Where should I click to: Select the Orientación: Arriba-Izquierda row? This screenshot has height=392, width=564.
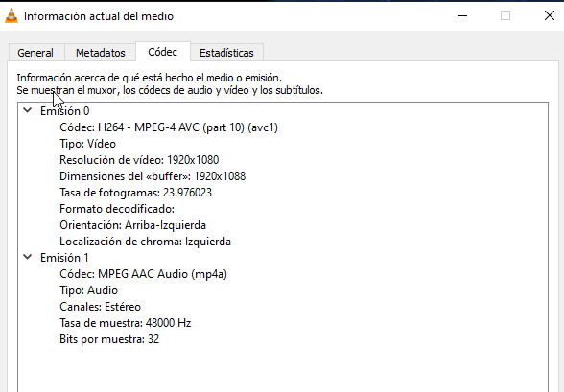[132, 225]
